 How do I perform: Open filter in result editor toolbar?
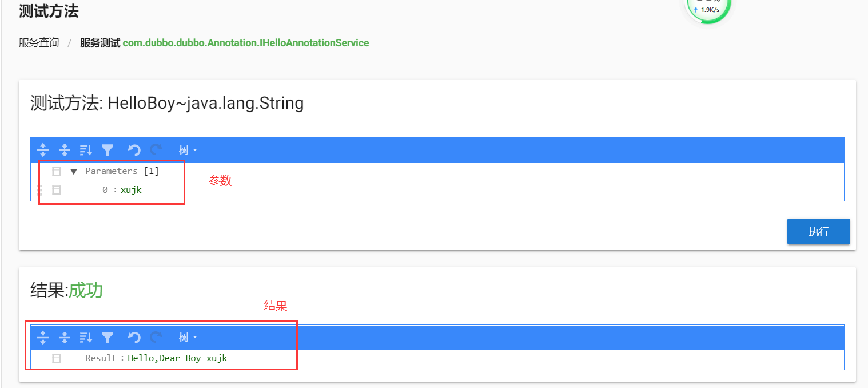pyautogui.click(x=107, y=337)
